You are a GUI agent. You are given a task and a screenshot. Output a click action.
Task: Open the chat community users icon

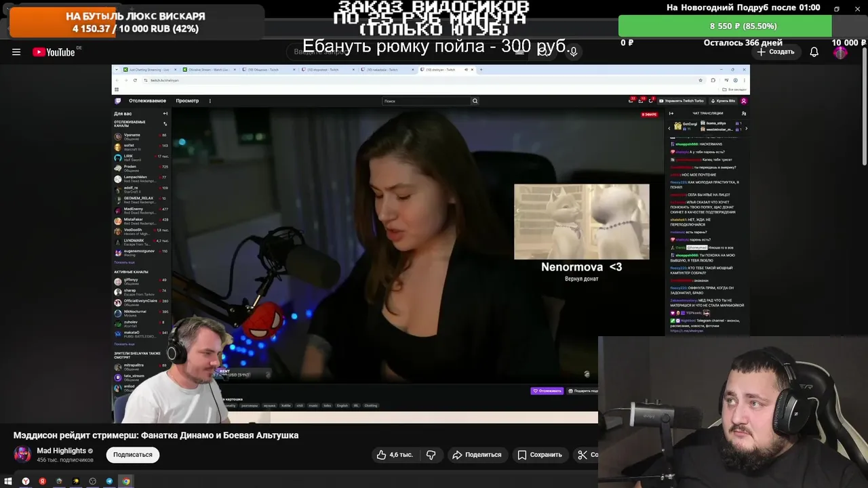pyautogui.click(x=744, y=113)
